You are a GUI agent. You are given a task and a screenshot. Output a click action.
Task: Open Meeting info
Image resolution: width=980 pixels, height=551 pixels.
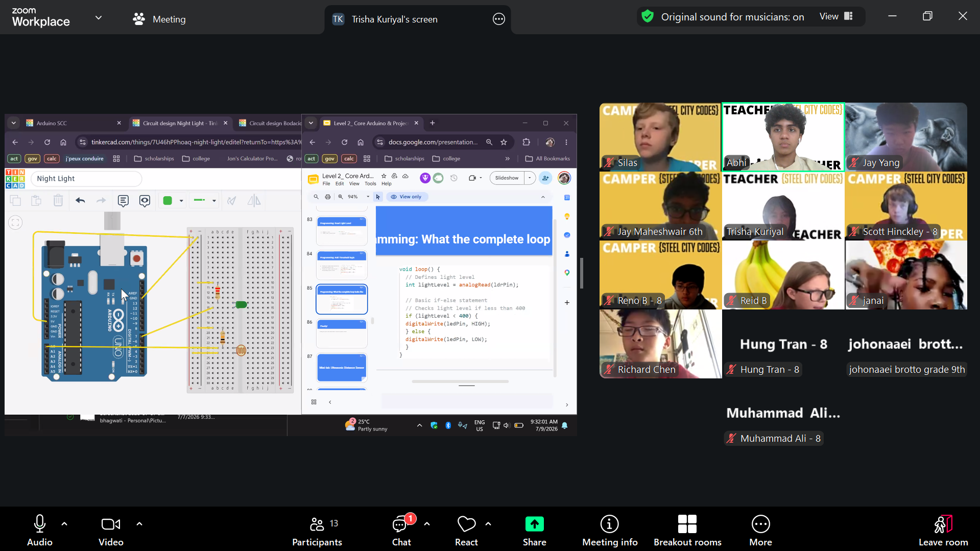point(610,530)
